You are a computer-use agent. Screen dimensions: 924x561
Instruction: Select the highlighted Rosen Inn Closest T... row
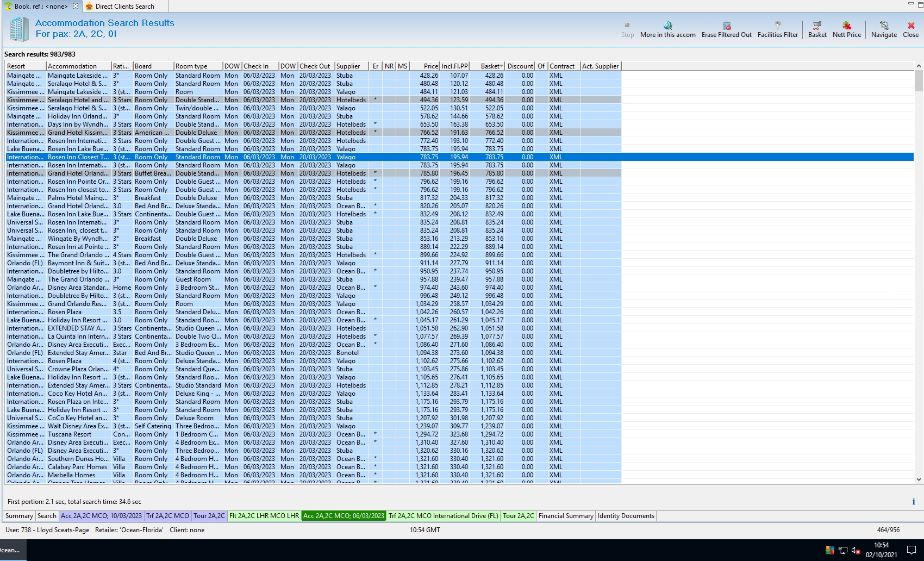[459, 157]
